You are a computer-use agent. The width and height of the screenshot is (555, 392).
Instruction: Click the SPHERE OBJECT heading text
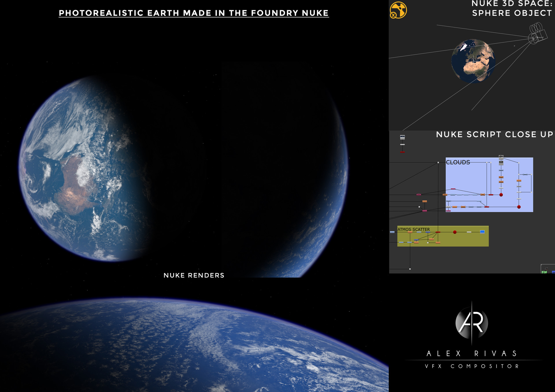tap(512, 13)
